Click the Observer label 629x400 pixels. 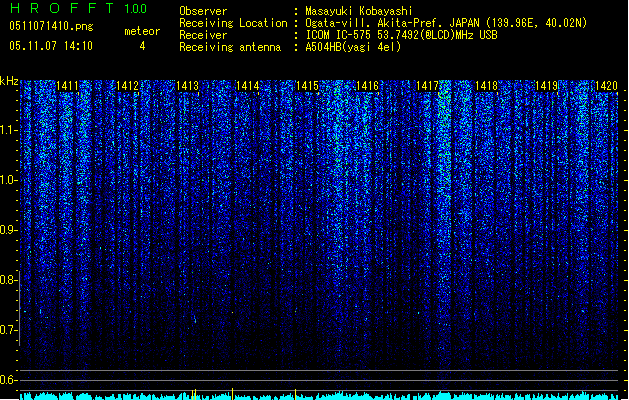pos(203,11)
